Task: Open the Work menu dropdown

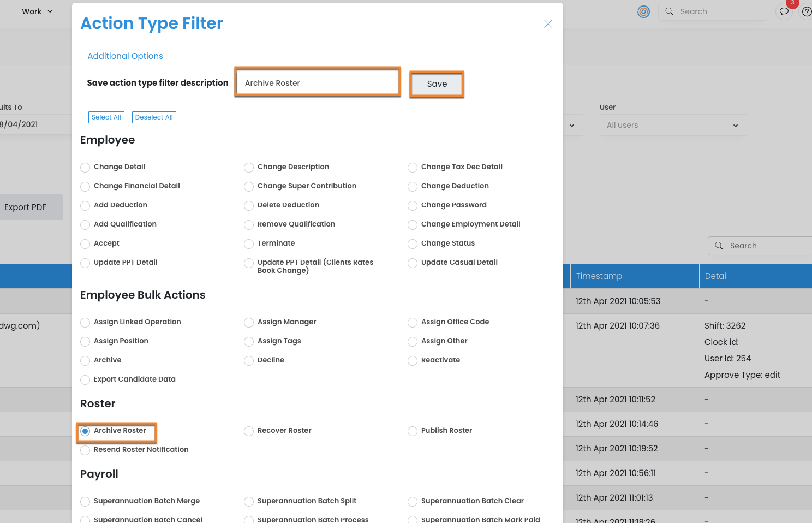Action: (x=37, y=11)
